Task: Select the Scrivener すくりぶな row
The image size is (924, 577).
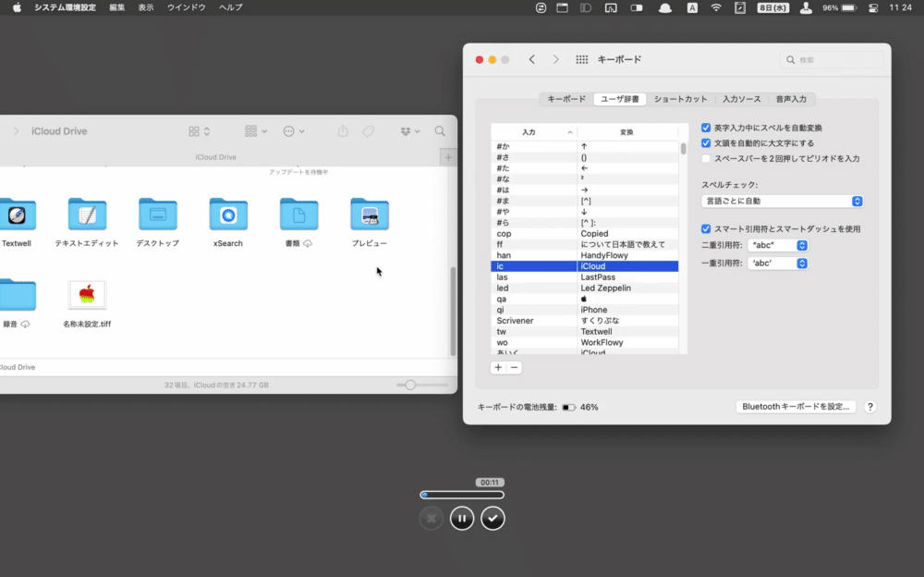Action: click(x=585, y=321)
